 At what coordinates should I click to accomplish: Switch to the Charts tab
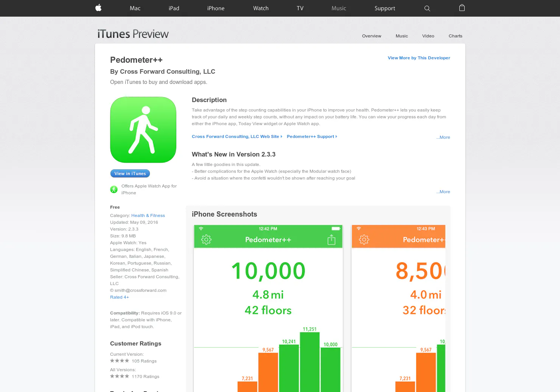coord(456,36)
